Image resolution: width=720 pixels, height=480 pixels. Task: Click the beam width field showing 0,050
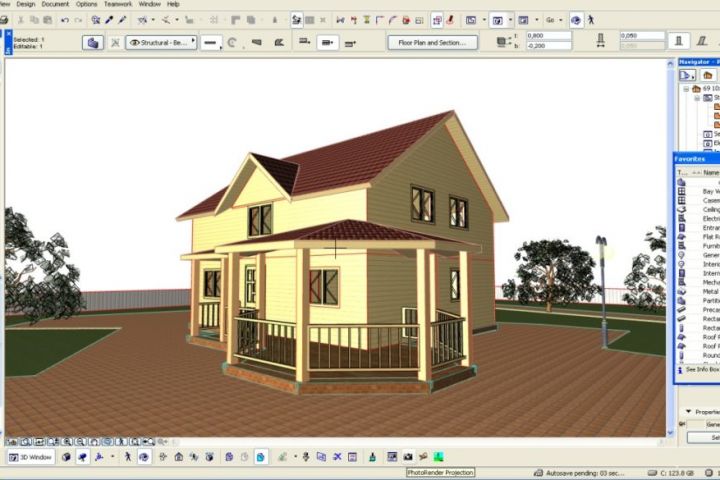click(x=642, y=36)
